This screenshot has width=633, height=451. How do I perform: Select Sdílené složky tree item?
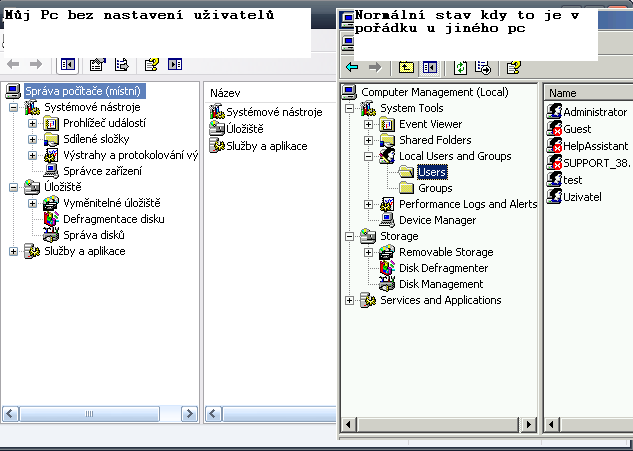coord(96,139)
